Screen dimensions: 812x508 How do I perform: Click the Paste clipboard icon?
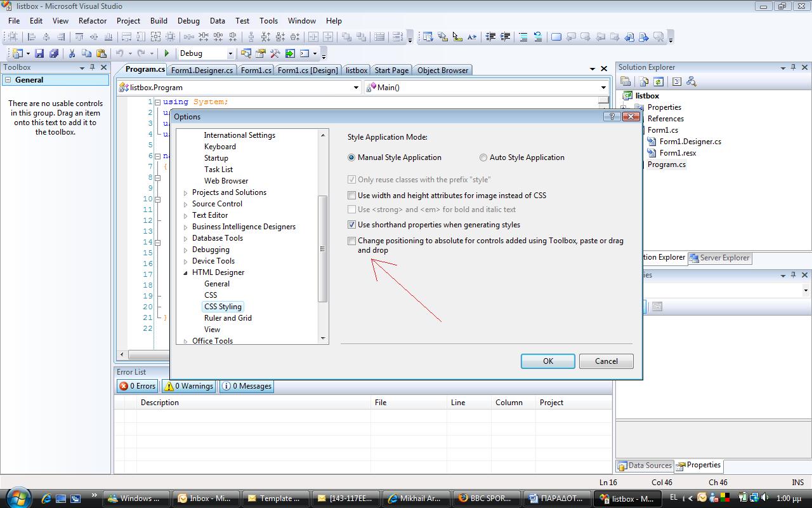point(101,54)
